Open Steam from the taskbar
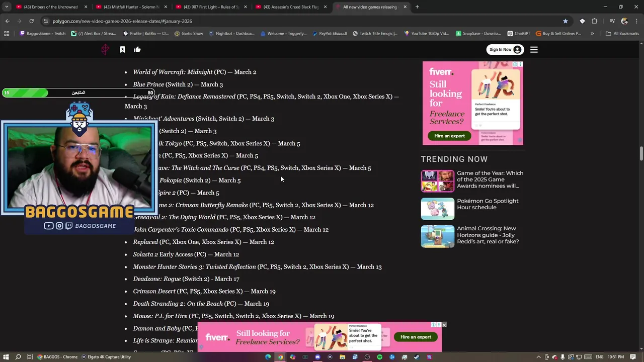The height and width of the screenshot is (362, 644). click(x=417, y=357)
